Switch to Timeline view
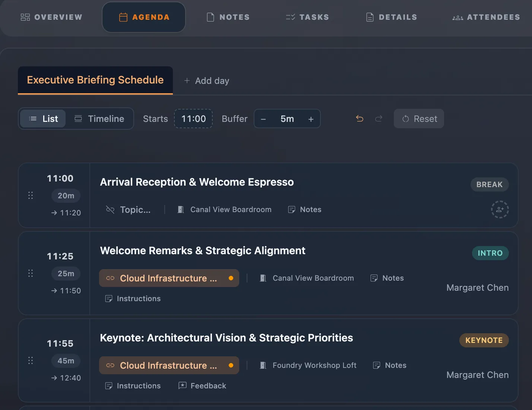Viewport: 532px width, 410px height. (99, 119)
